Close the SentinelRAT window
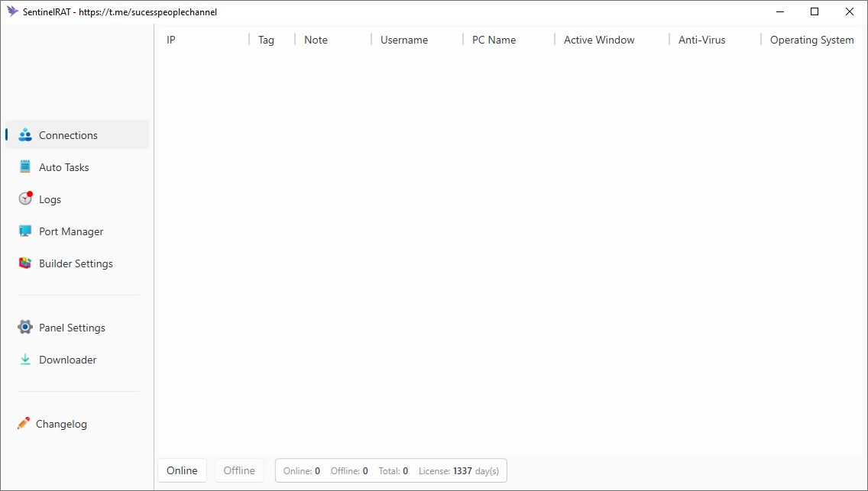Screen dimensions: 868x491 pyautogui.click(x=849, y=11)
